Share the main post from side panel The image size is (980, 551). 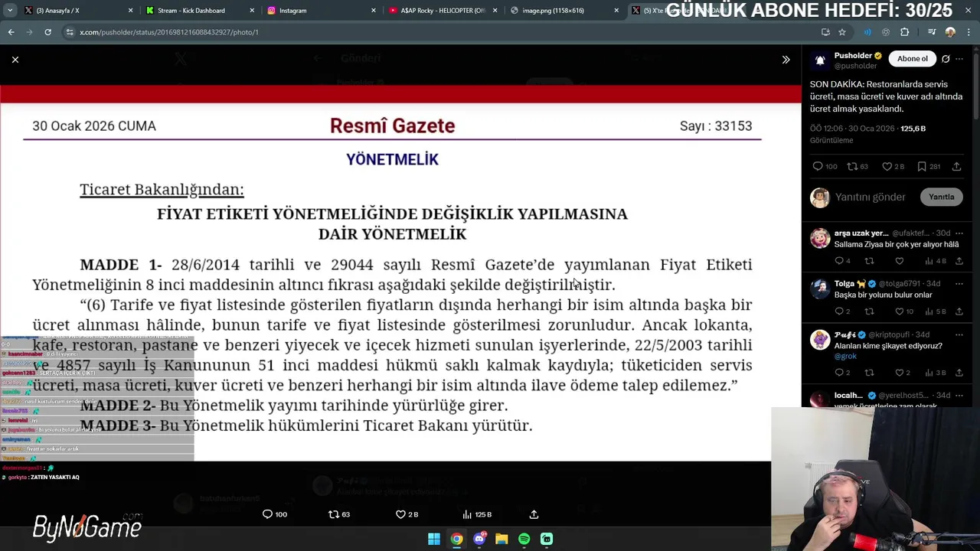click(x=956, y=166)
